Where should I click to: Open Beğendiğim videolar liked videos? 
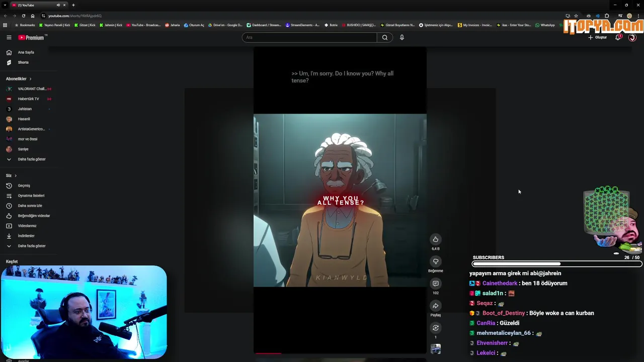29,216
